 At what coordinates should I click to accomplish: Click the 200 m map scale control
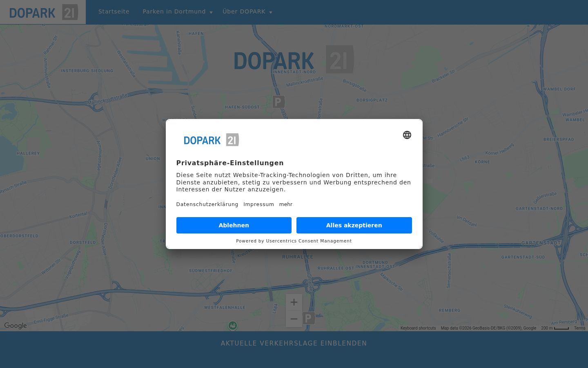click(555, 328)
